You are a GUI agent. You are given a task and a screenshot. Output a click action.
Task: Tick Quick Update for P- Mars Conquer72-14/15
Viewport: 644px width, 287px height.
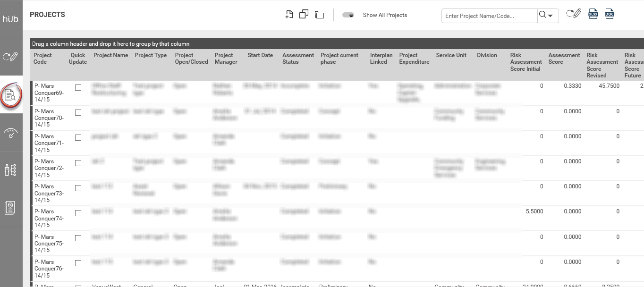pos(78,163)
